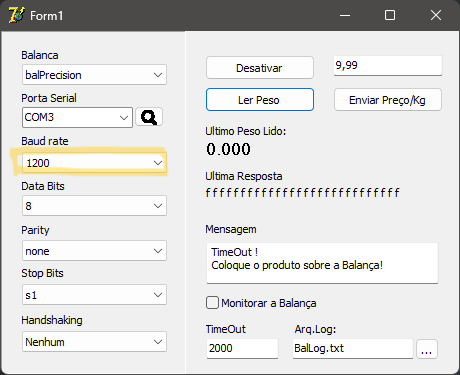Click the 0.000 last weight value
Screen dimensions: 460x375
pos(228,149)
